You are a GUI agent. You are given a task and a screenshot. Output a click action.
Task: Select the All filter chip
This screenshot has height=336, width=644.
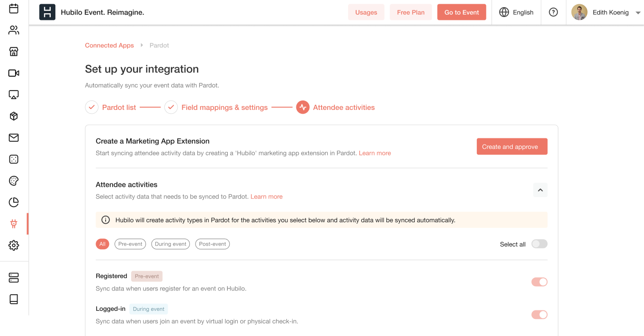(102, 244)
